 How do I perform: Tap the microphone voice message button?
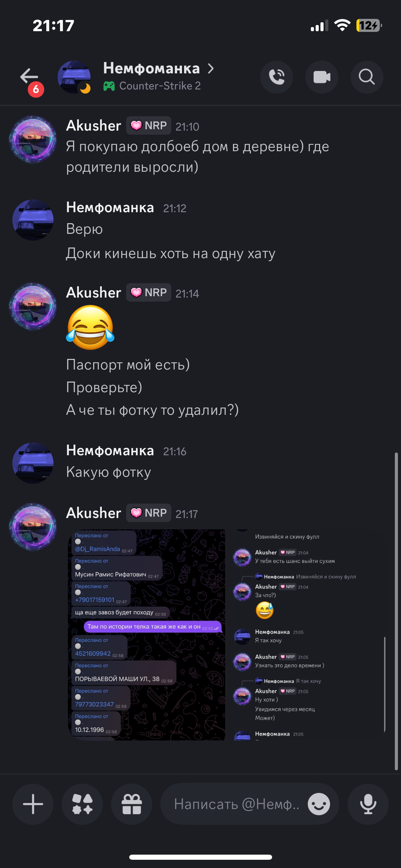(368, 804)
